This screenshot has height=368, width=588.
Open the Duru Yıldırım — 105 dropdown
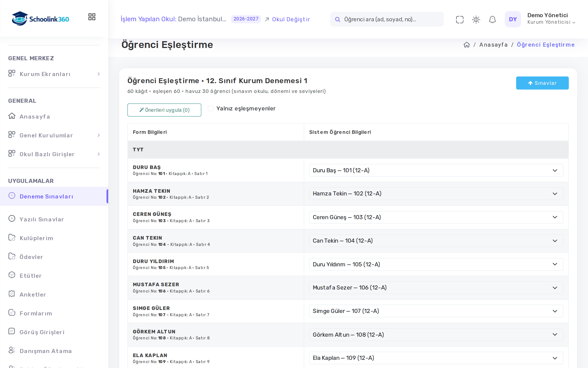pos(436,264)
